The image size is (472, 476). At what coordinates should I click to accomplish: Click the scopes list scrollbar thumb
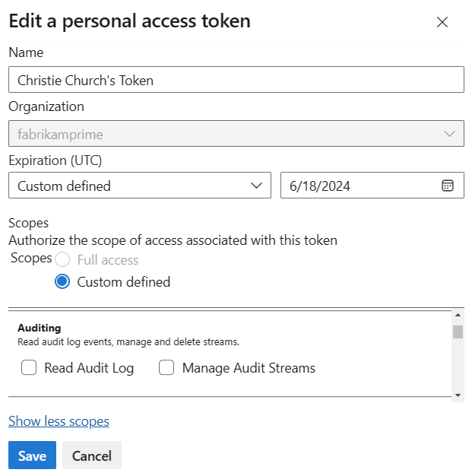click(458, 332)
